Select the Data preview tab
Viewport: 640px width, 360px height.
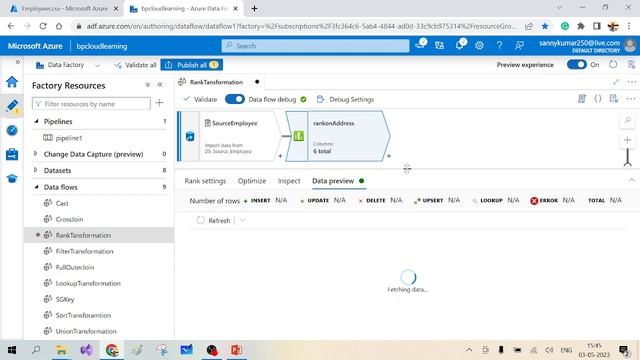(333, 181)
